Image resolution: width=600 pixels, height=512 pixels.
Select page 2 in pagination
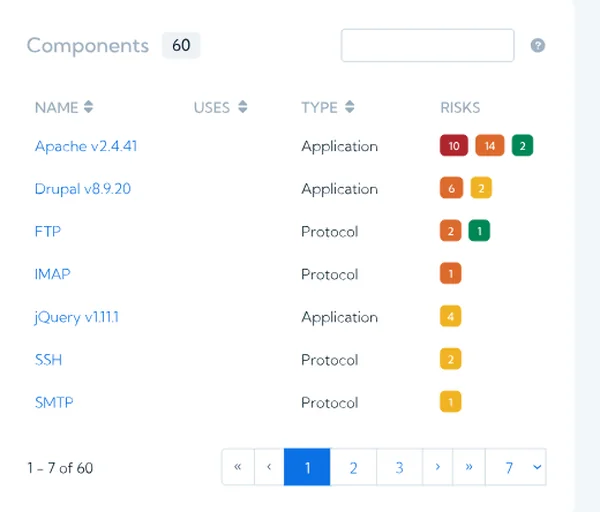353,467
